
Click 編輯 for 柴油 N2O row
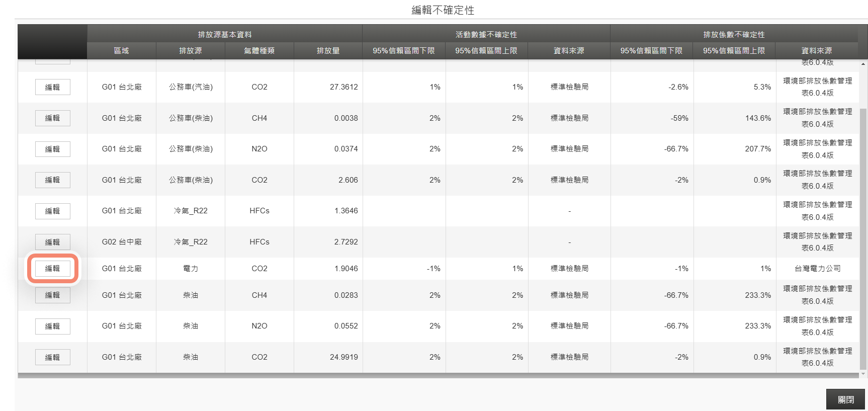pyautogui.click(x=53, y=326)
